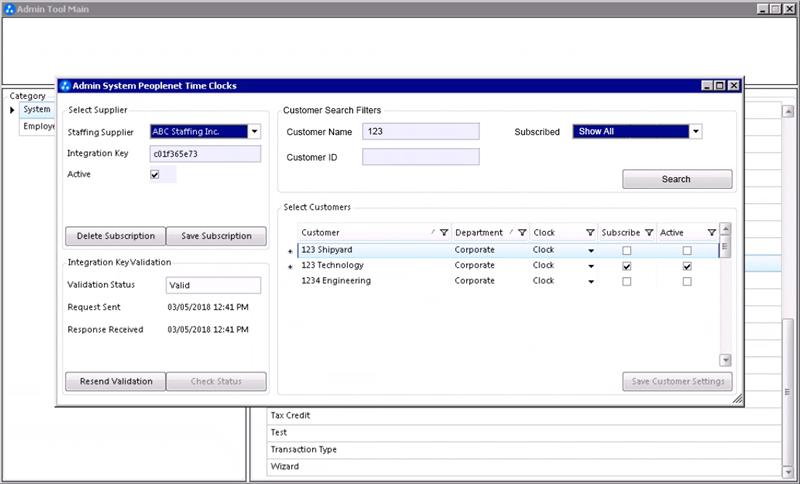This screenshot has height=484, width=800.
Task: Open the Staffing Supplier dropdown
Action: 254,132
